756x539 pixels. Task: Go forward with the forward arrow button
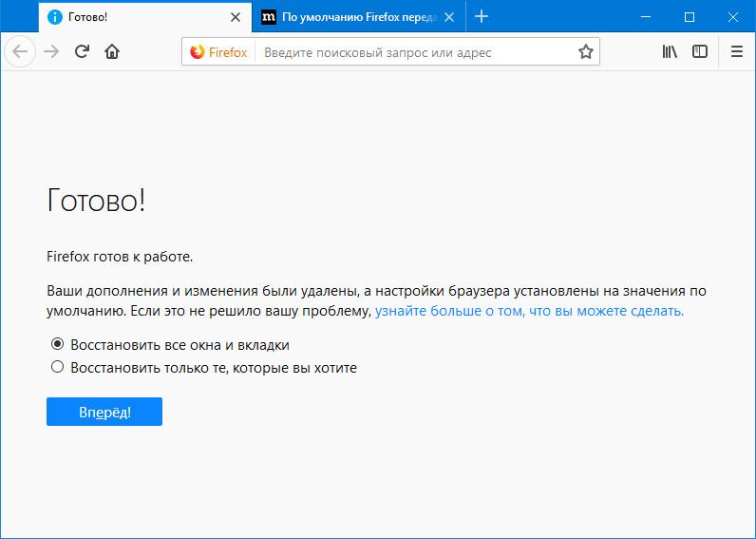51,51
